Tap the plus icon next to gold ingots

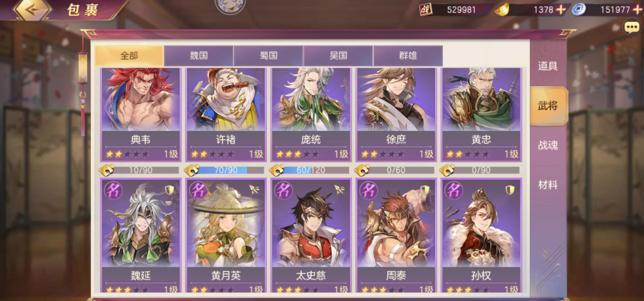(560, 9)
